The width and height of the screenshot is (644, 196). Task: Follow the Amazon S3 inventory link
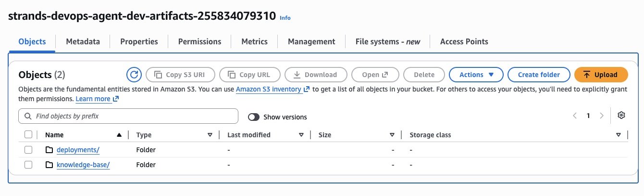point(272,89)
